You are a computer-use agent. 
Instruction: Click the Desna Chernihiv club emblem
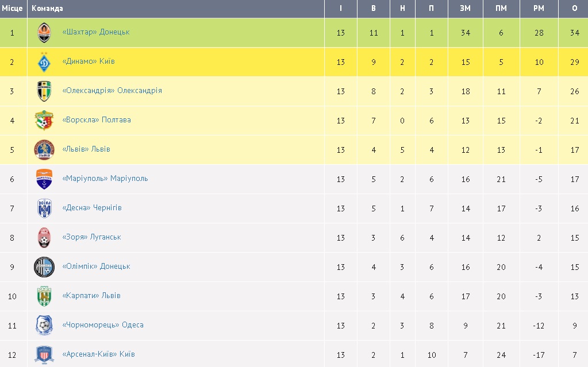(x=44, y=208)
